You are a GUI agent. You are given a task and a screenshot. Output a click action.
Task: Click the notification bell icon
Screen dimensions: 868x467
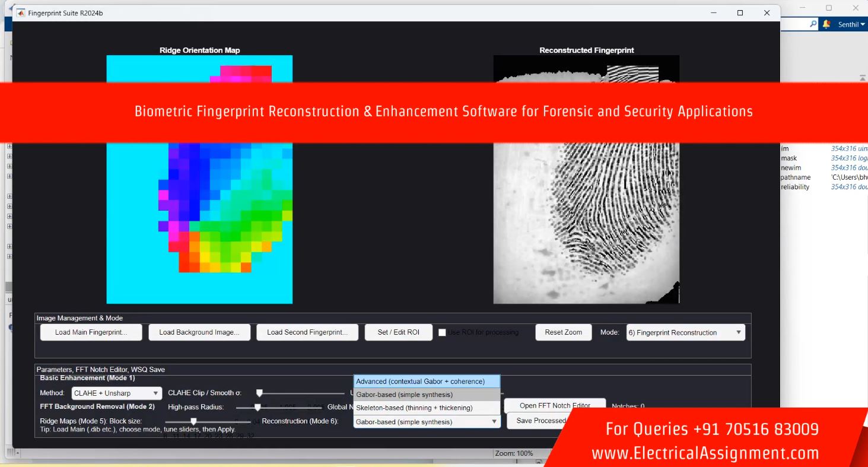point(826,24)
